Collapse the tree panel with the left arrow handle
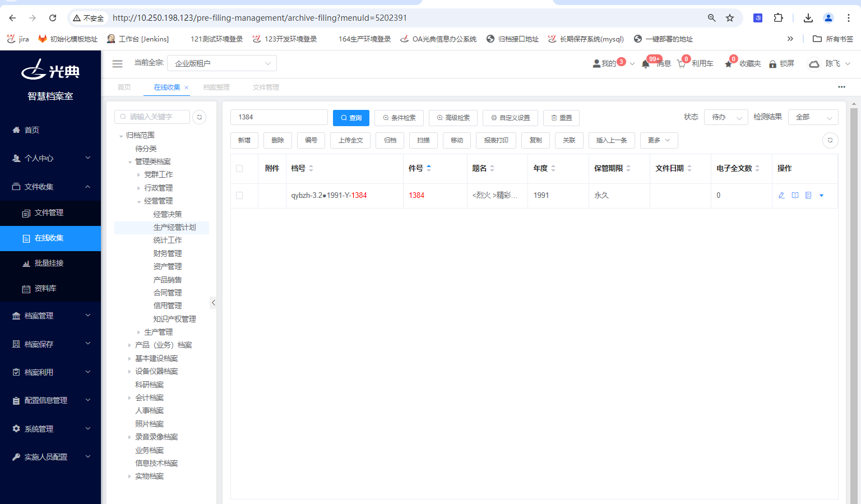Screen dimensions: 861x504 213,303
